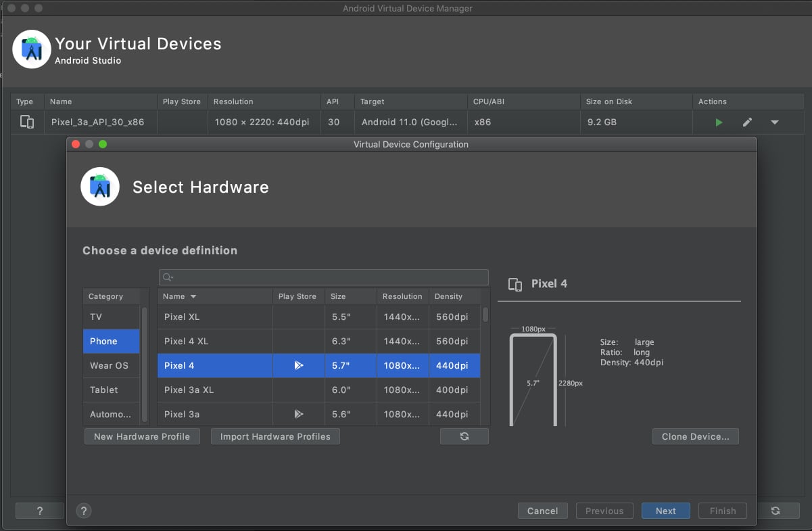This screenshot has width=812, height=531.
Task: Click the Size on Disk column header
Action: pyautogui.click(x=637, y=101)
